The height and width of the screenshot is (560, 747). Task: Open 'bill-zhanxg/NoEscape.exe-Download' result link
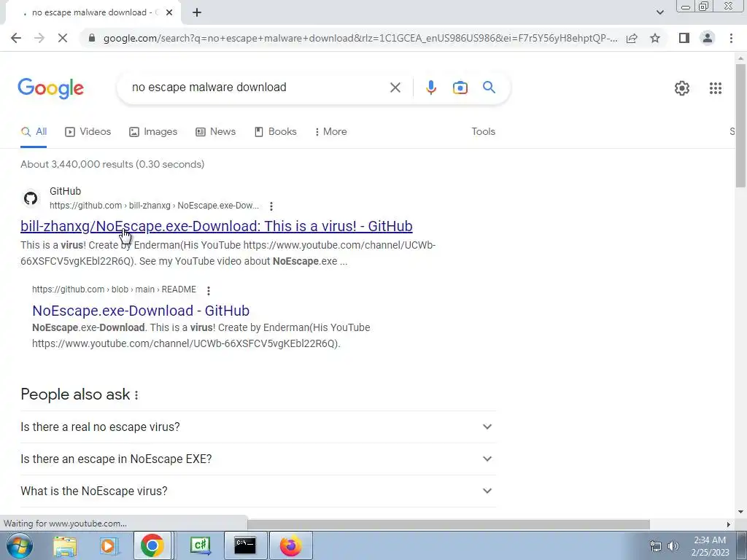coord(216,226)
